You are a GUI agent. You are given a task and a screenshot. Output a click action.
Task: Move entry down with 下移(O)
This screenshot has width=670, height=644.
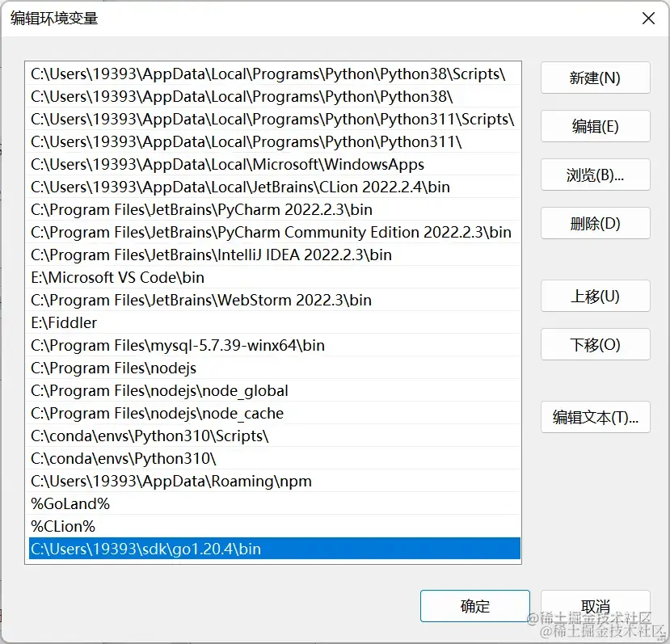(595, 344)
